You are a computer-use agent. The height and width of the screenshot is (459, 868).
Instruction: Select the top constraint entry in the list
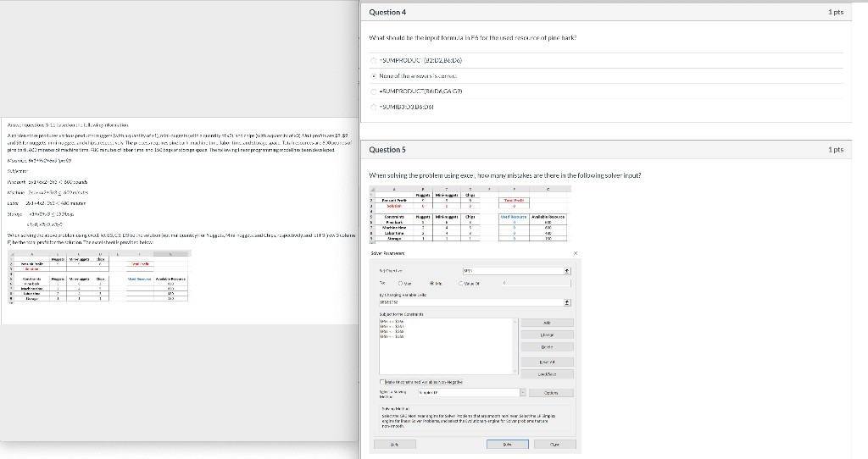(392, 321)
